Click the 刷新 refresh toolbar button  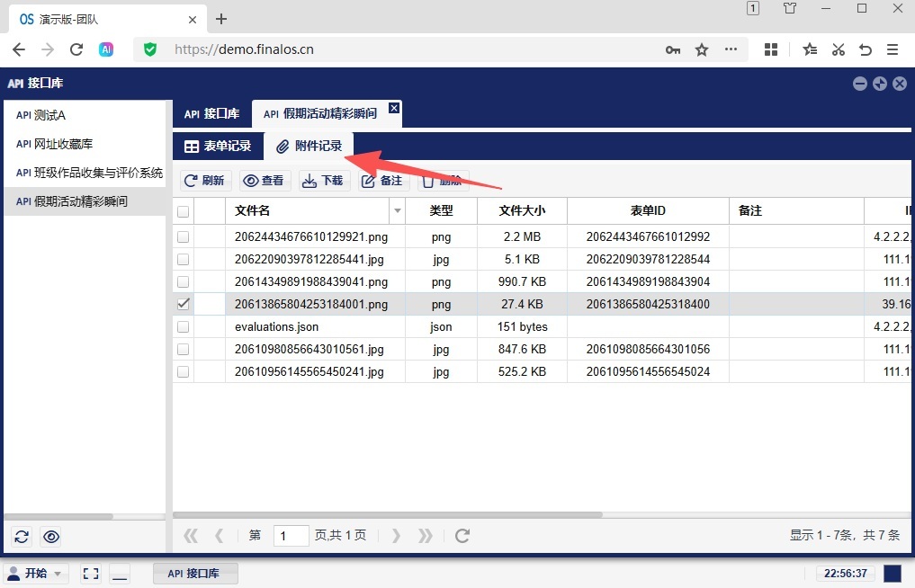tap(205, 181)
